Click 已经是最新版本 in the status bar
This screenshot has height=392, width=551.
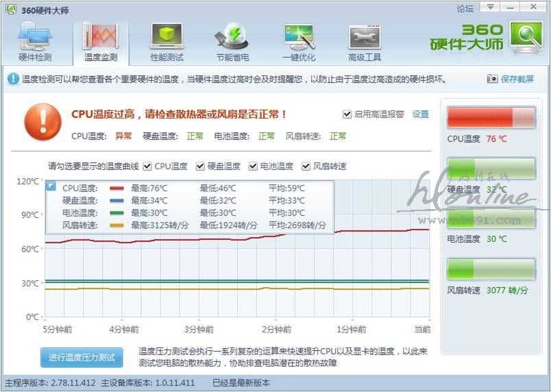pyautogui.click(x=241, y=383)
